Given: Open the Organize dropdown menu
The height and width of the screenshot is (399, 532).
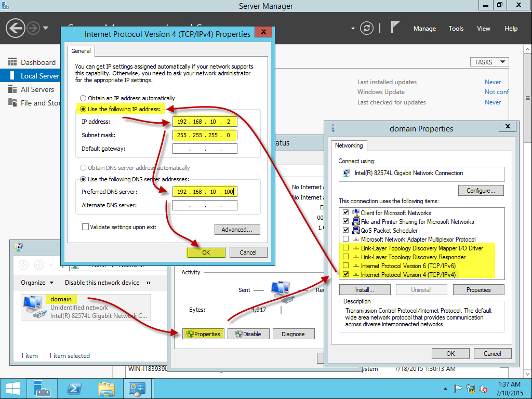Looking at the screenshot, I should [37, 283].
